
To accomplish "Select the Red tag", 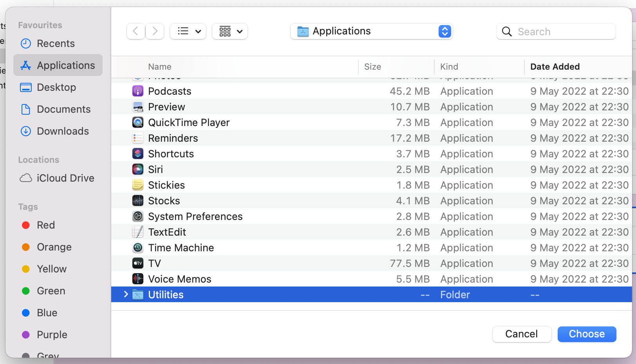I will click(x=58, y=225).
